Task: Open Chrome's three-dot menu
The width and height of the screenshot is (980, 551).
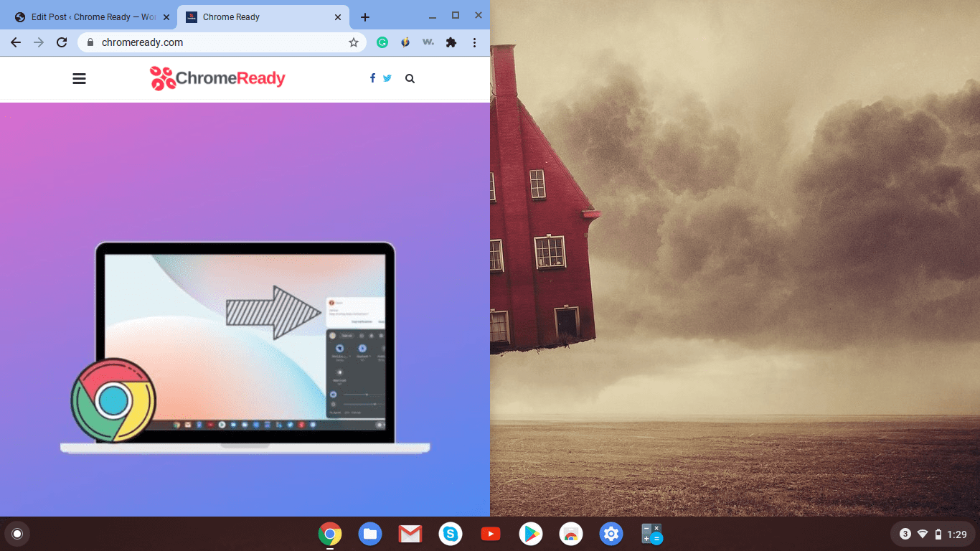Action: (x=474, y=42)
